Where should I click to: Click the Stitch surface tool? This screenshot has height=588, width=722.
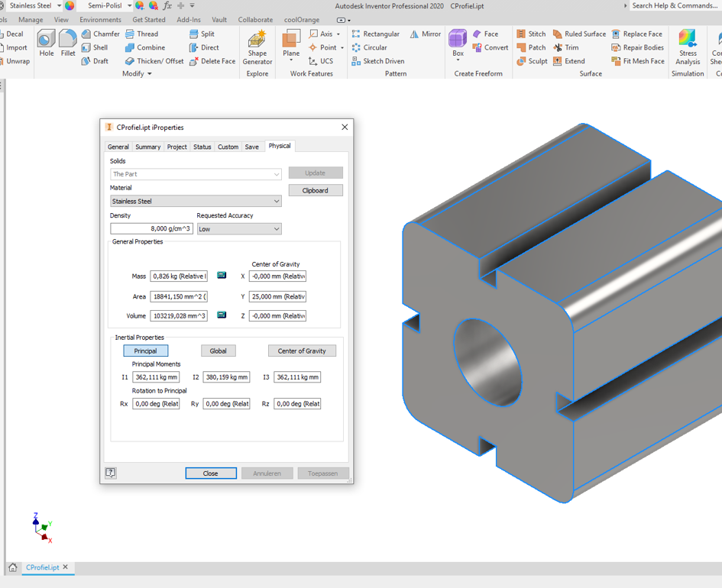point(531,34)
